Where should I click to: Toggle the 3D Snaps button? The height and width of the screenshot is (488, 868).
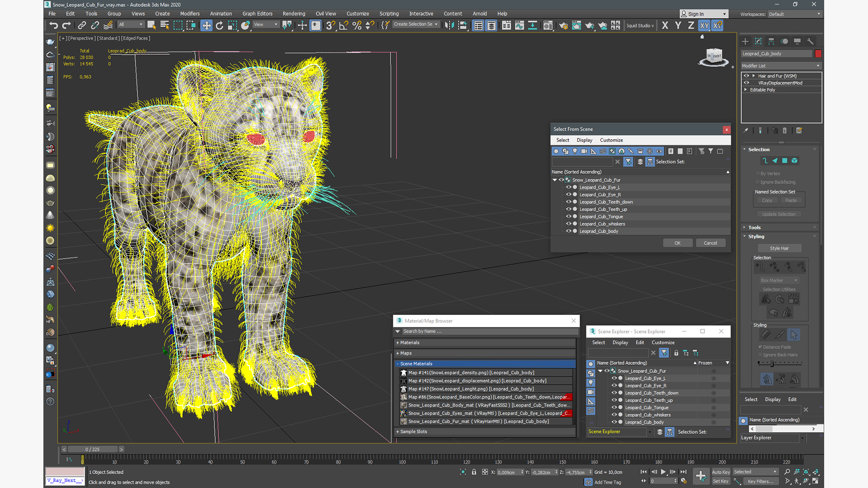click(330, 25)
